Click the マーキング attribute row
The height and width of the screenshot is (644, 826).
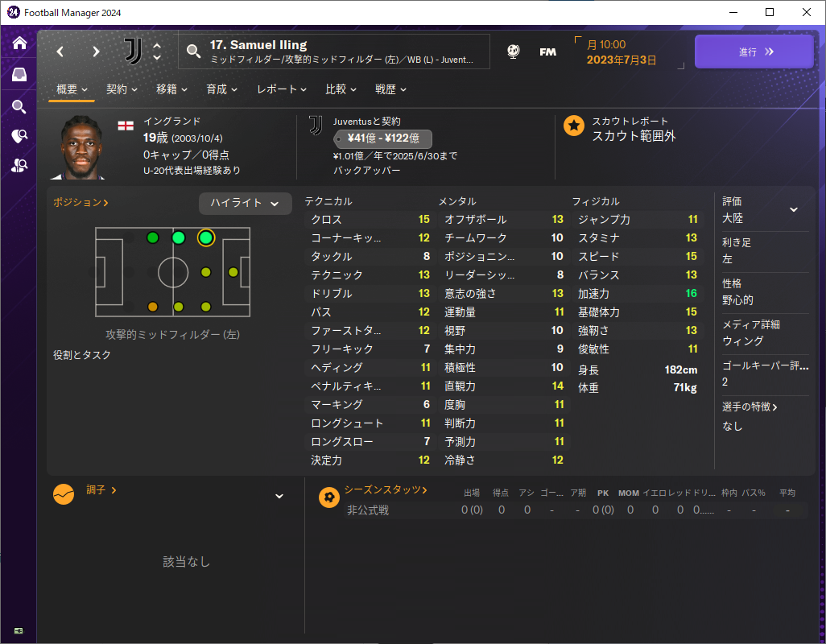point(370,404)
